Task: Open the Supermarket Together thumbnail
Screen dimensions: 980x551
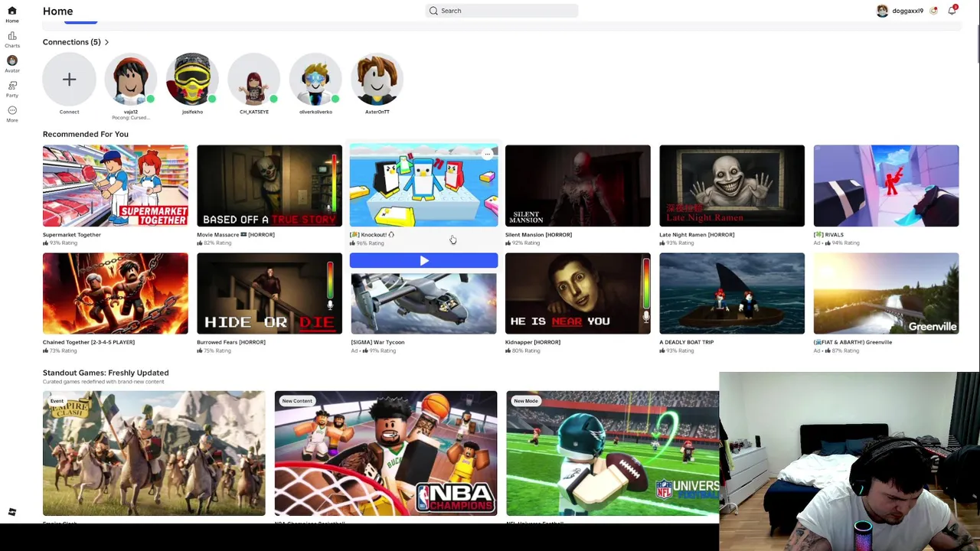Action: [115, 186]
